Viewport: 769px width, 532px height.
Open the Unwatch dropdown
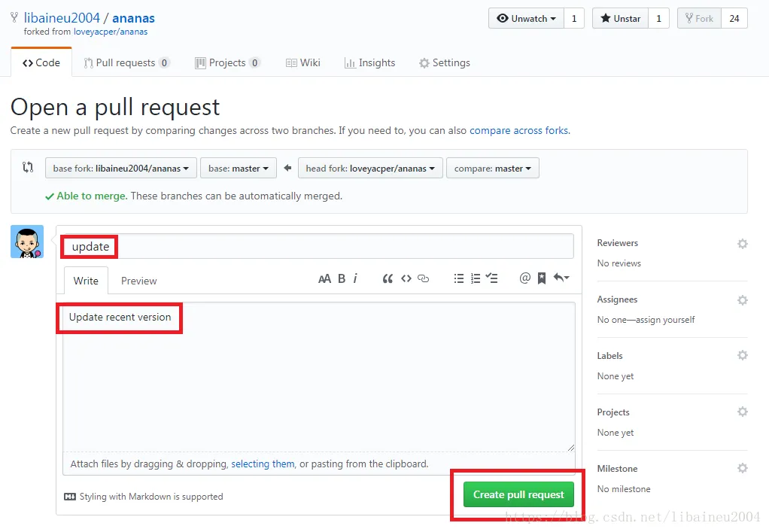pos(526,19)
